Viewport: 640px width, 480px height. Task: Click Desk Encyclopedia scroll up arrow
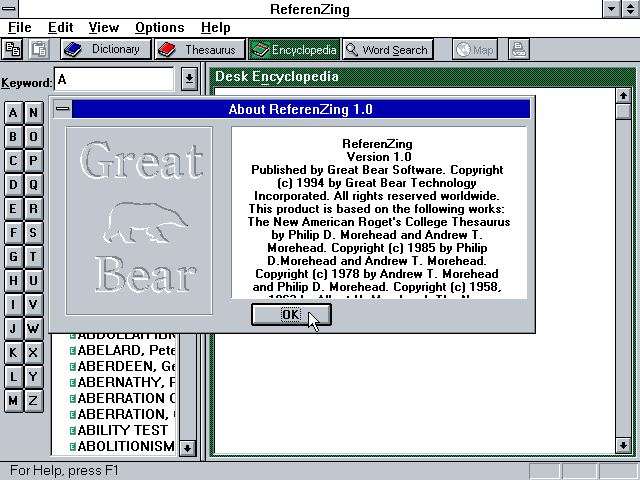coord(623,96)
